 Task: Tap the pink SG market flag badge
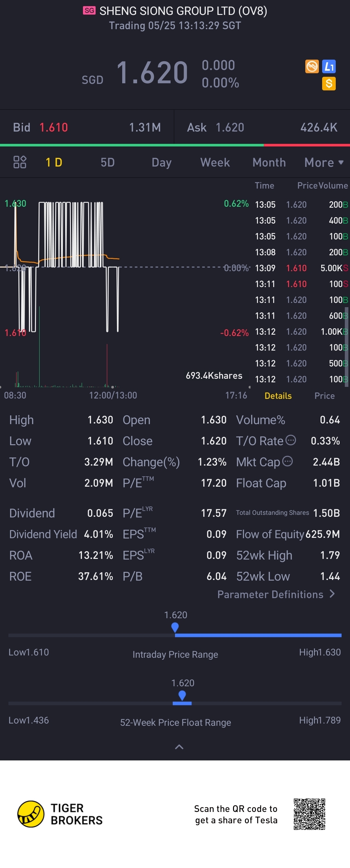[x=89, y=11]
